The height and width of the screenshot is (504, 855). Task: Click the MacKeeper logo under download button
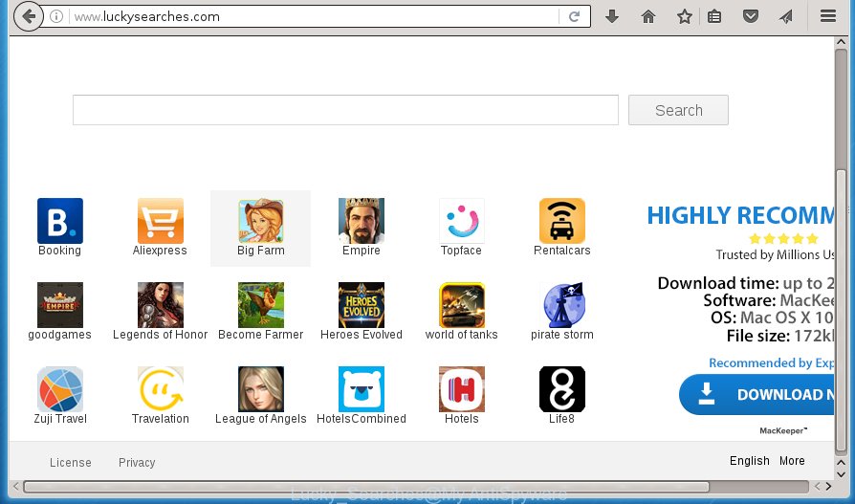[x=783, y=431]
